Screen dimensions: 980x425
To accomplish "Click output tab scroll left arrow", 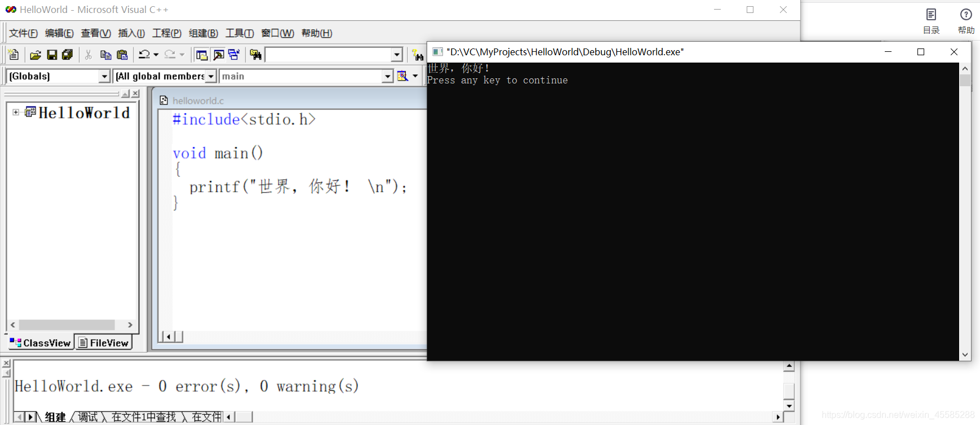I will coord(20,417).
